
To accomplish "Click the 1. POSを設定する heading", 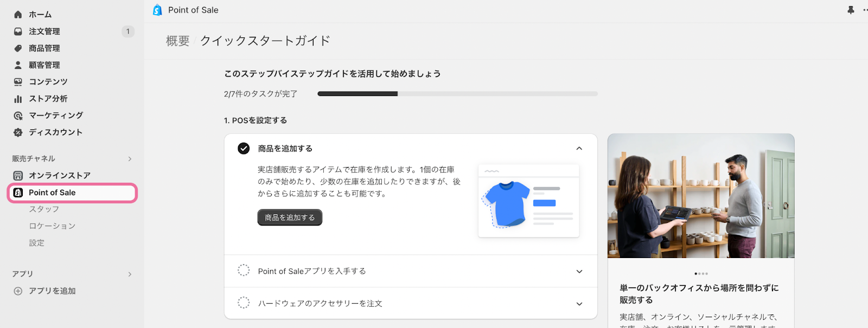I will point(256,120).
